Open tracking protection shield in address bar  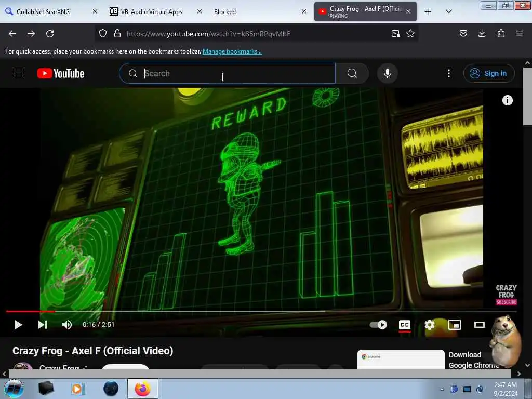pos(103,34)
